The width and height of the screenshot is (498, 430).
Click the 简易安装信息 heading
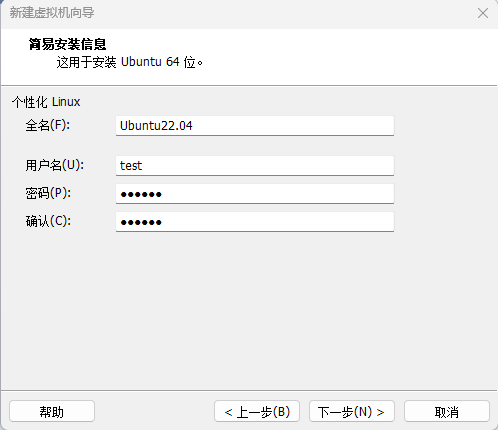coord(67,44)
